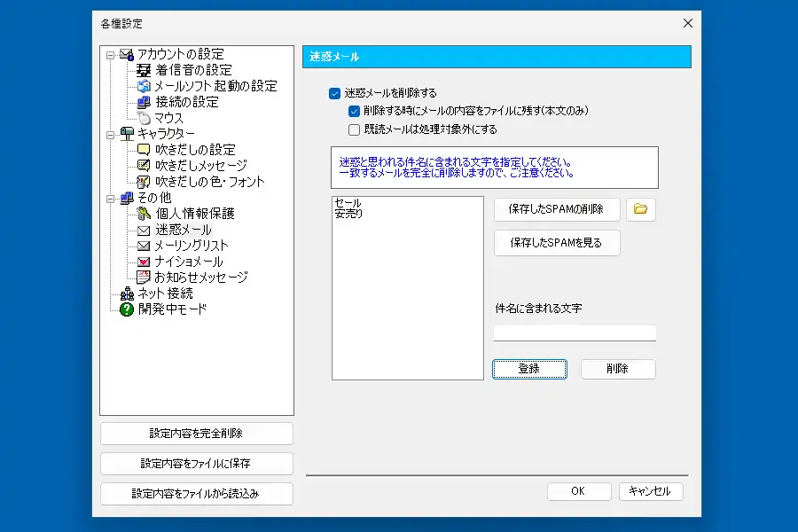
Task: Click the 着信音の設定 icon
Action: tap(144, 70)
